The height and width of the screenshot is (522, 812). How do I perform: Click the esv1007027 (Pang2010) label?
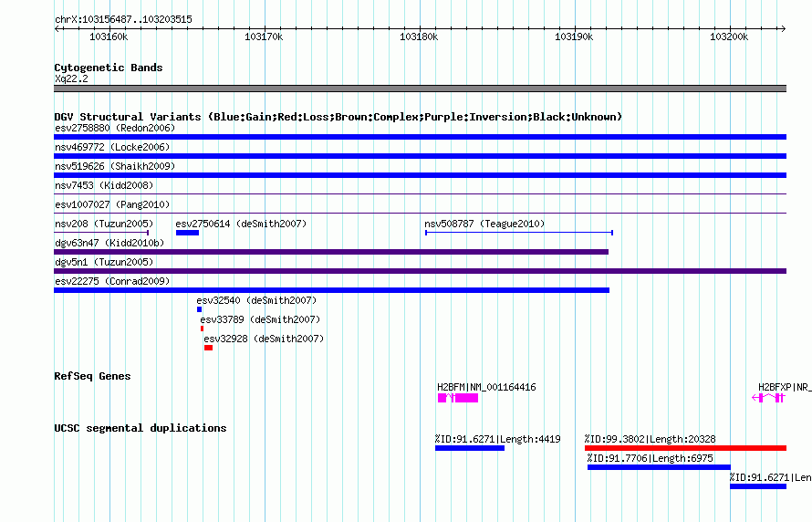click(x=112, y=204)
